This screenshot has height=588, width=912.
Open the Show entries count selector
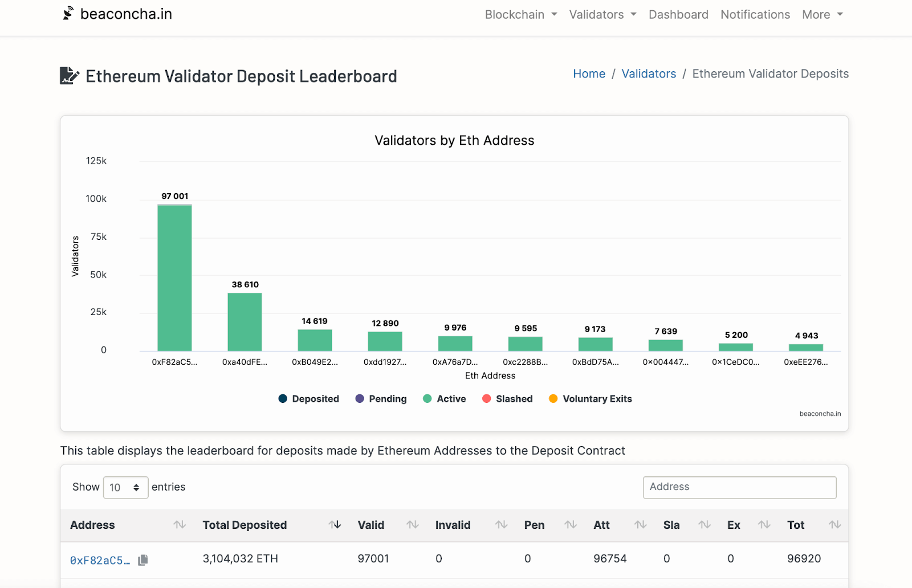point(125,487)
